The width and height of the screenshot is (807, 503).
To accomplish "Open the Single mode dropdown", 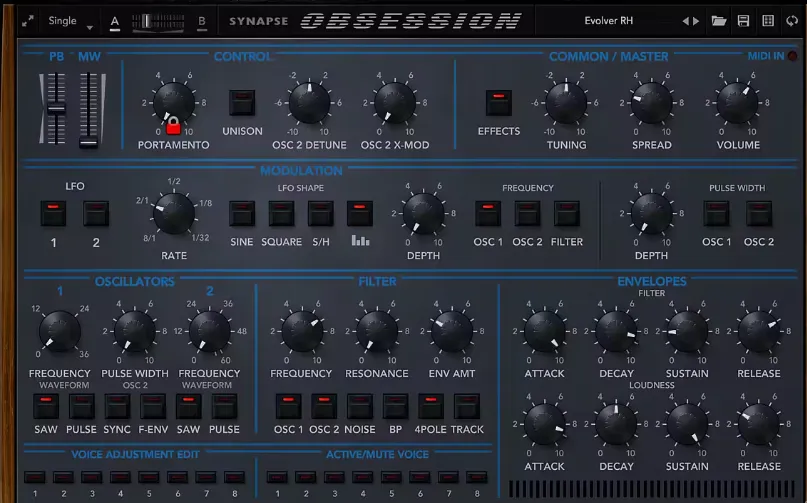I will click(x=70, y=21).
